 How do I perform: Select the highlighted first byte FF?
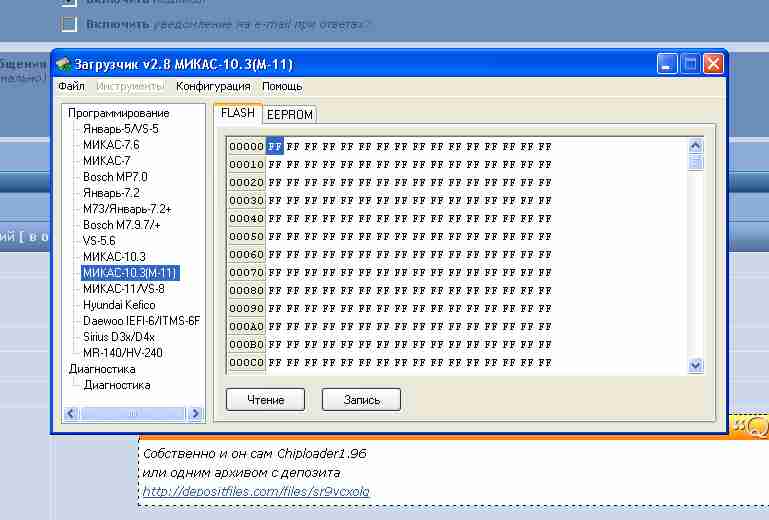tap(275, 146)
